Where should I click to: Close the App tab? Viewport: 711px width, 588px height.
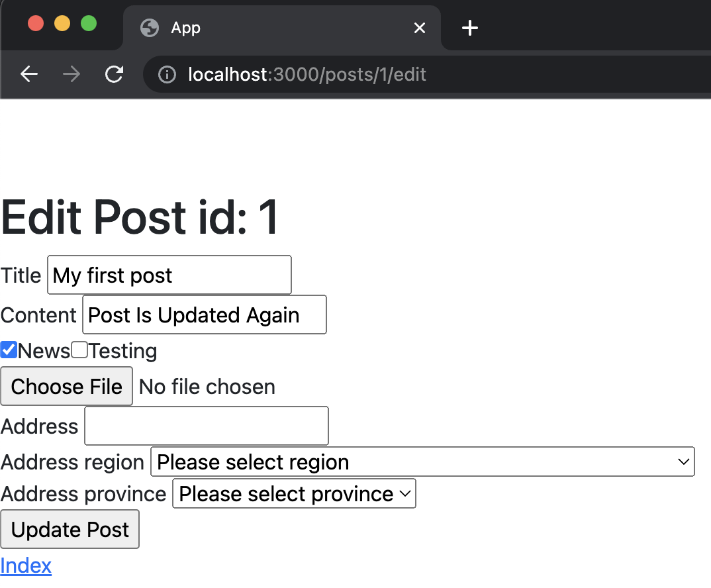(x=419, y=28)
